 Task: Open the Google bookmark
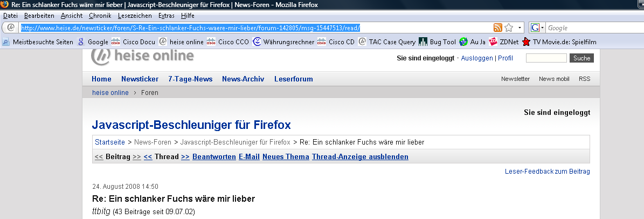coord(93,42)
